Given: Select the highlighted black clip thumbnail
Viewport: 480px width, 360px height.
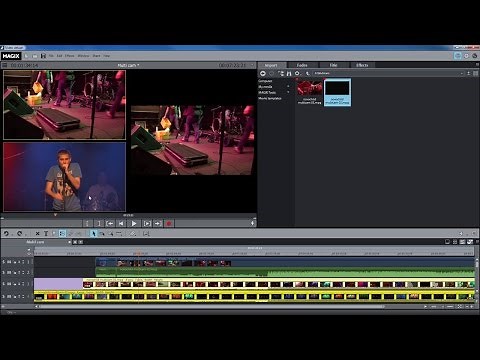Looking at the screenshot, I should coord(337,92).
